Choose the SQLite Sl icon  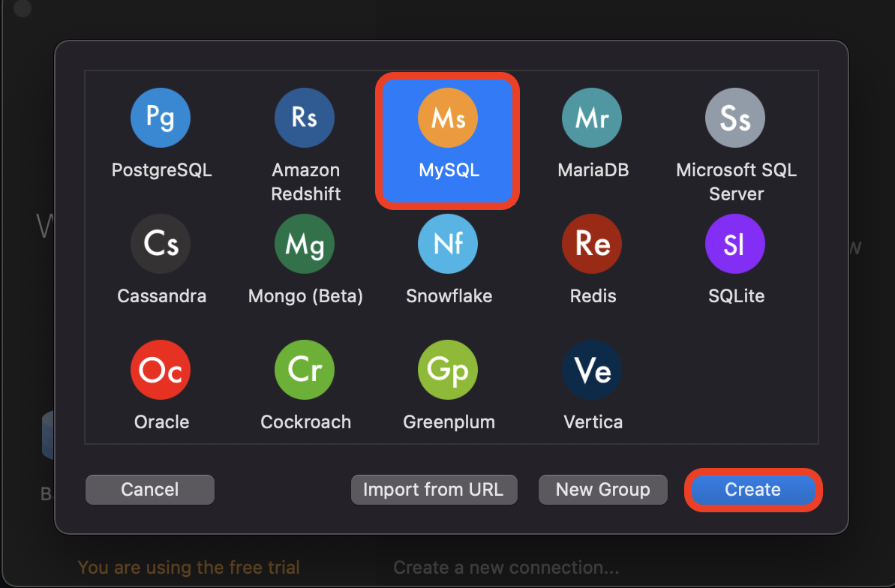coord(735,244)
